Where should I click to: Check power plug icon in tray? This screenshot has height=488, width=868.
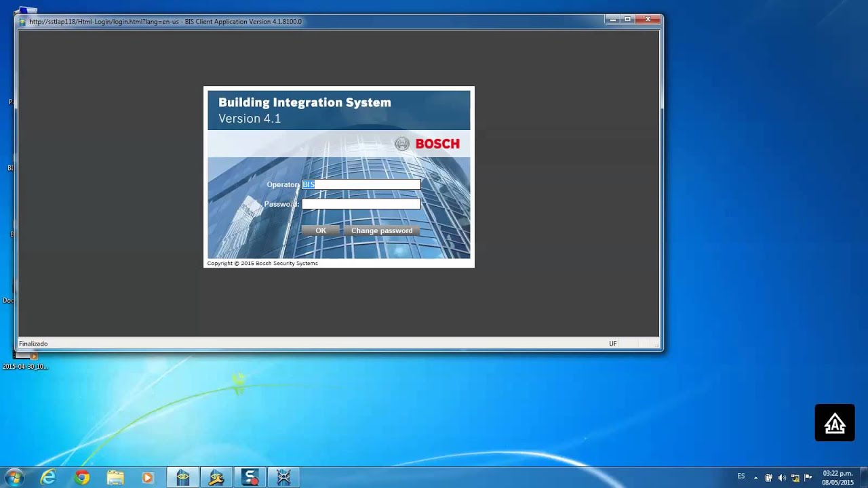[x=768, y=478]
